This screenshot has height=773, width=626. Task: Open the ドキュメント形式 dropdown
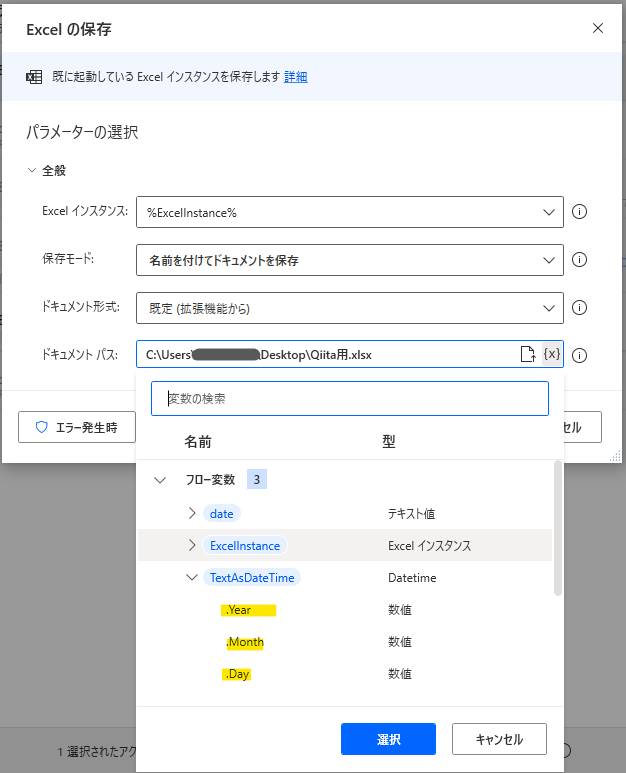(349, 308)
